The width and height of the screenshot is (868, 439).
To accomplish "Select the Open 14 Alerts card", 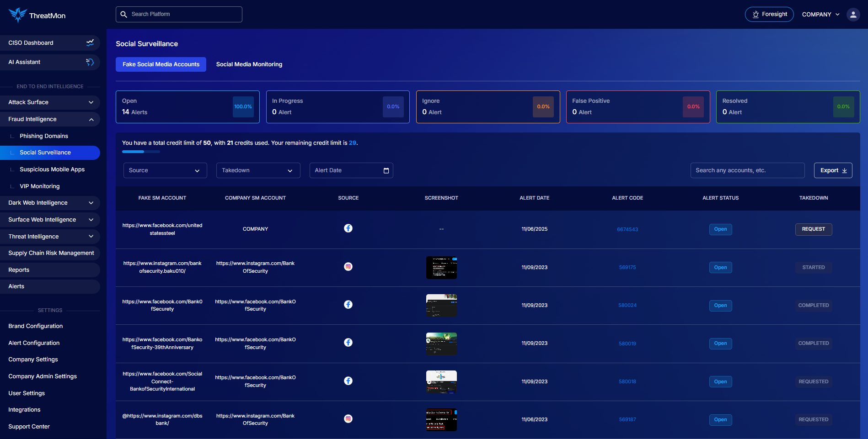I will 188,107.
